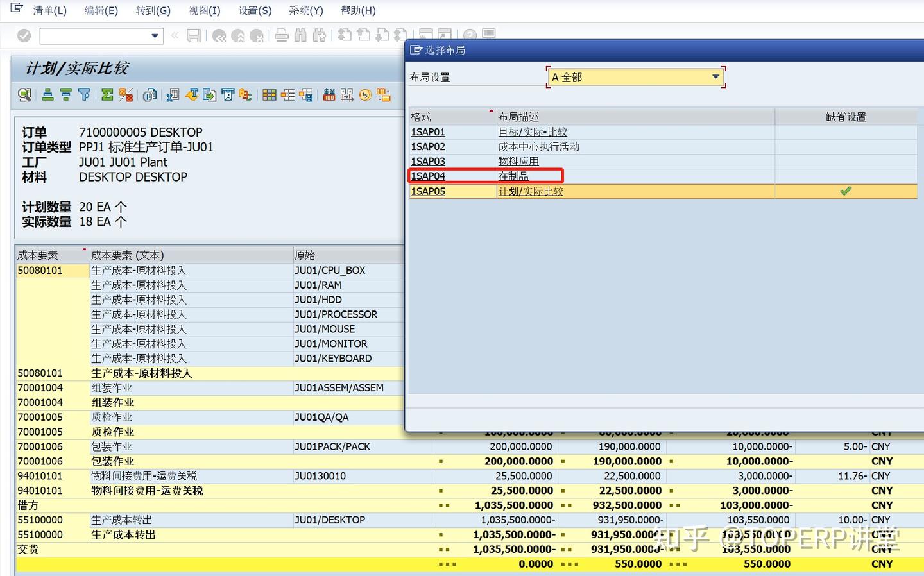Click the Save diskette icon
The width and height of the screenshot is (924, 576).
[194, 35]
